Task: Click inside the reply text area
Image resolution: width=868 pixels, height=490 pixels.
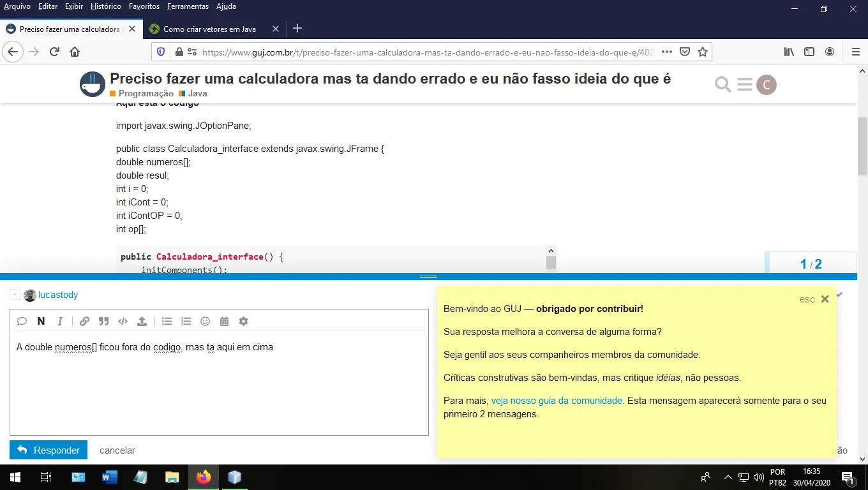Action: click(x=219, y=383)
